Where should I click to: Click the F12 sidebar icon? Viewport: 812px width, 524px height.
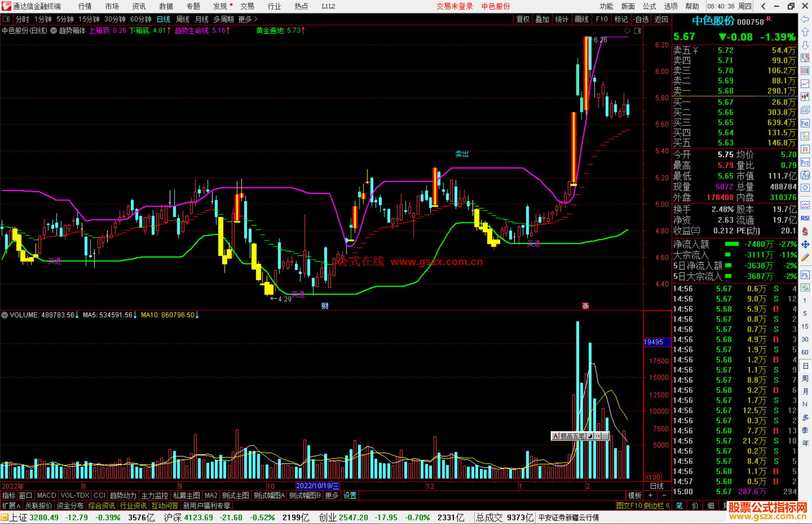pyautogui.click(x=805, y=162)
